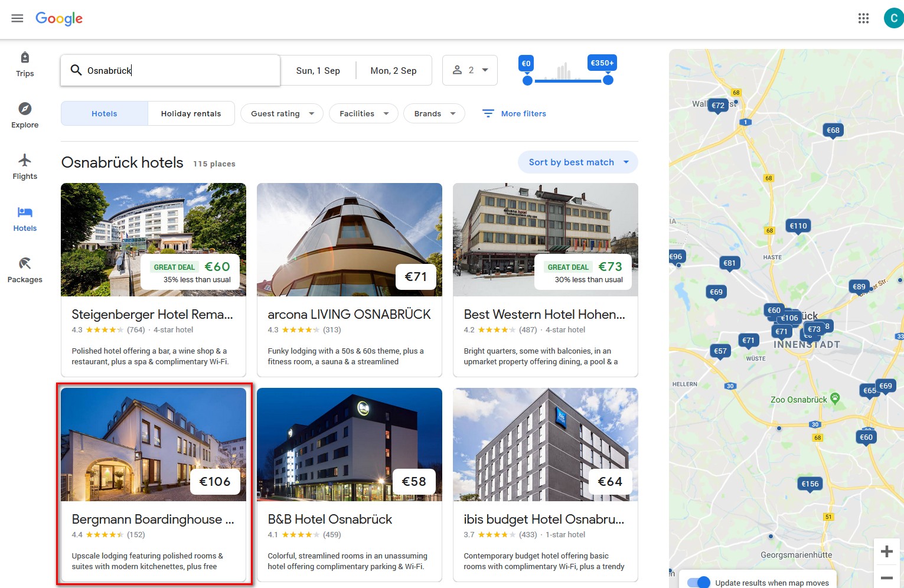
Task: Click the map zoom-in plus icon
Action: pos(886,551)
